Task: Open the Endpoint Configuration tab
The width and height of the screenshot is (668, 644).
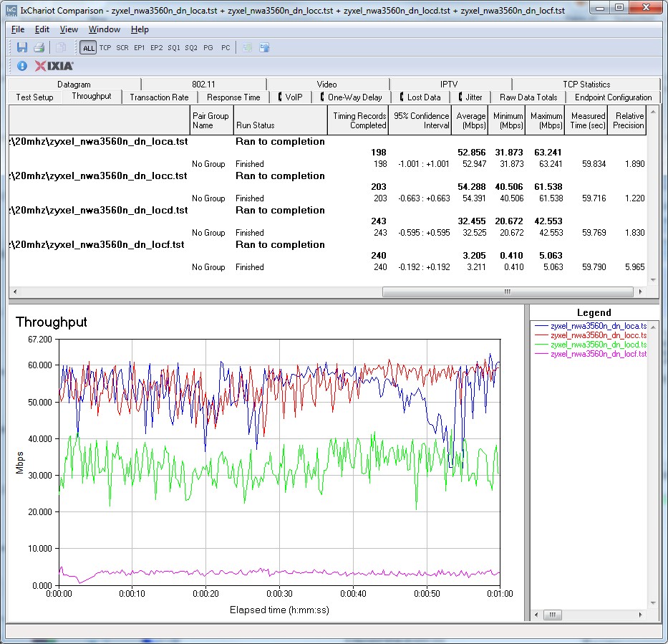Action: pos(613,97)
